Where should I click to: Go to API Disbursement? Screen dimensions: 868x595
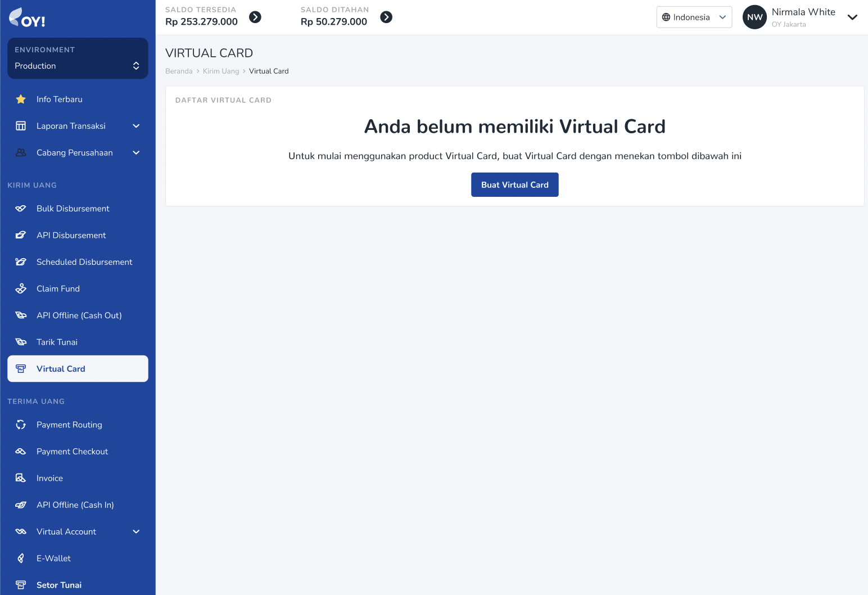pos(78,236)
